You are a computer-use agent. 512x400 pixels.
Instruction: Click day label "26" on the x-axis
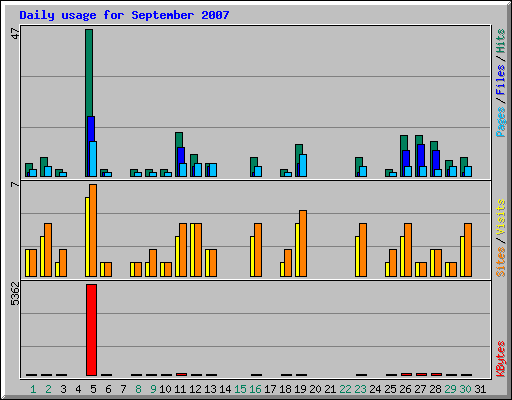(405, 389)
